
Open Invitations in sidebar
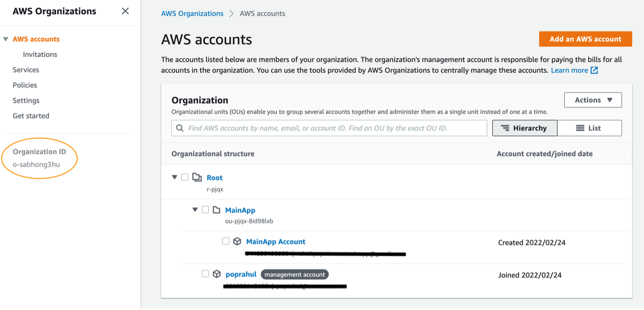[x=40, y=54]
